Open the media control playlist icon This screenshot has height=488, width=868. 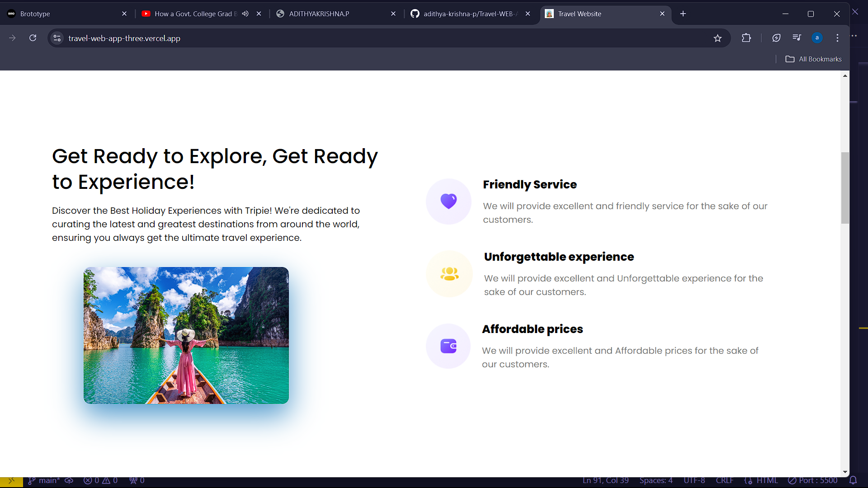pos(797,38)
